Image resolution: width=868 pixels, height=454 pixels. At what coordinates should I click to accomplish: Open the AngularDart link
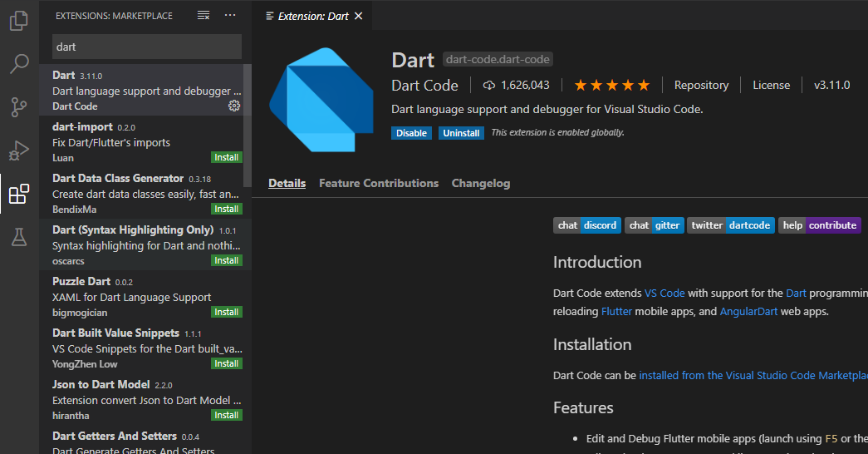(748, 311)
